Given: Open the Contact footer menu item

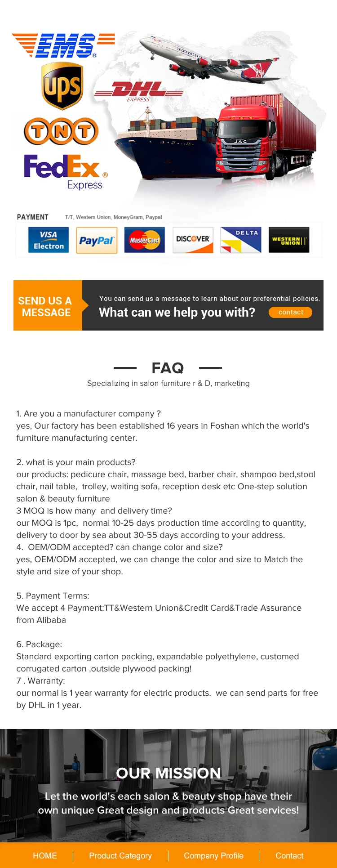Looking at the screenshot, I should (x=289, y=855).
